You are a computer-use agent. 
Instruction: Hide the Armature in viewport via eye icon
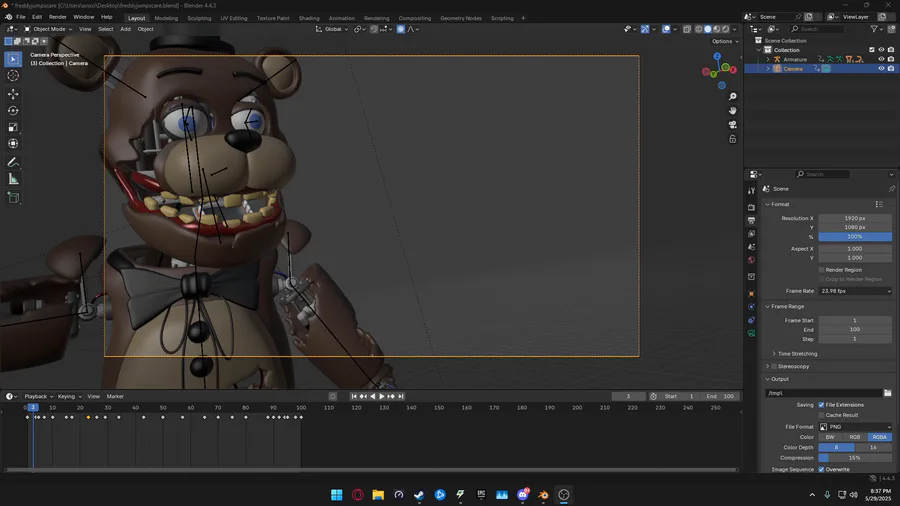click(x=881, y=59)
